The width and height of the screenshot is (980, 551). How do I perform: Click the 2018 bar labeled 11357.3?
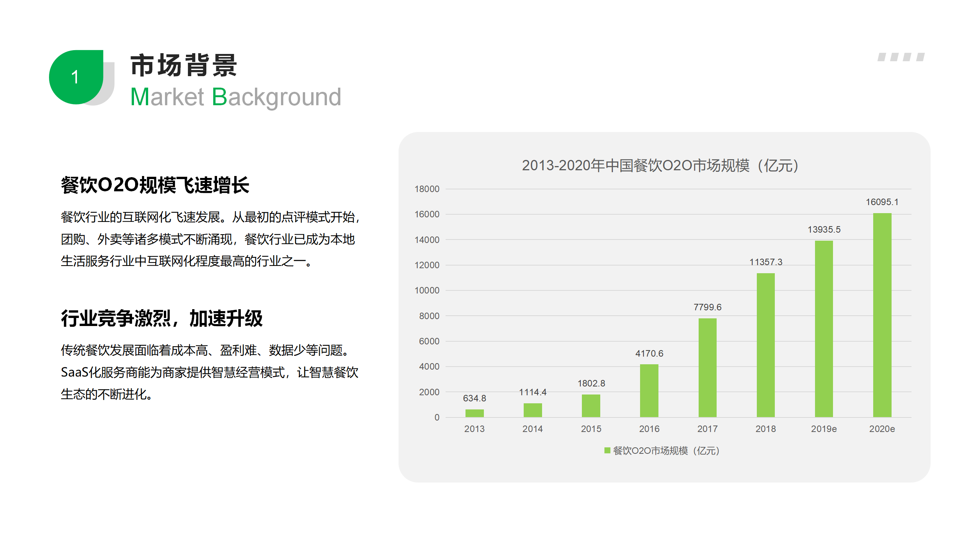766,344
